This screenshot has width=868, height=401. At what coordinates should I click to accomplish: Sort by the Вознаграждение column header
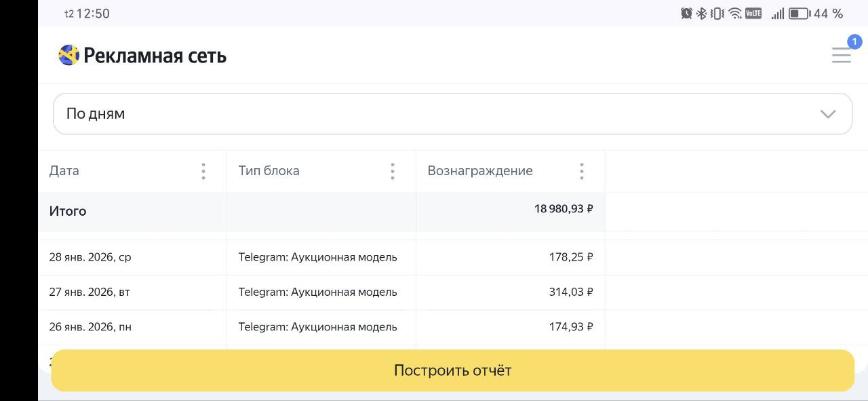(x=480, y=171)
